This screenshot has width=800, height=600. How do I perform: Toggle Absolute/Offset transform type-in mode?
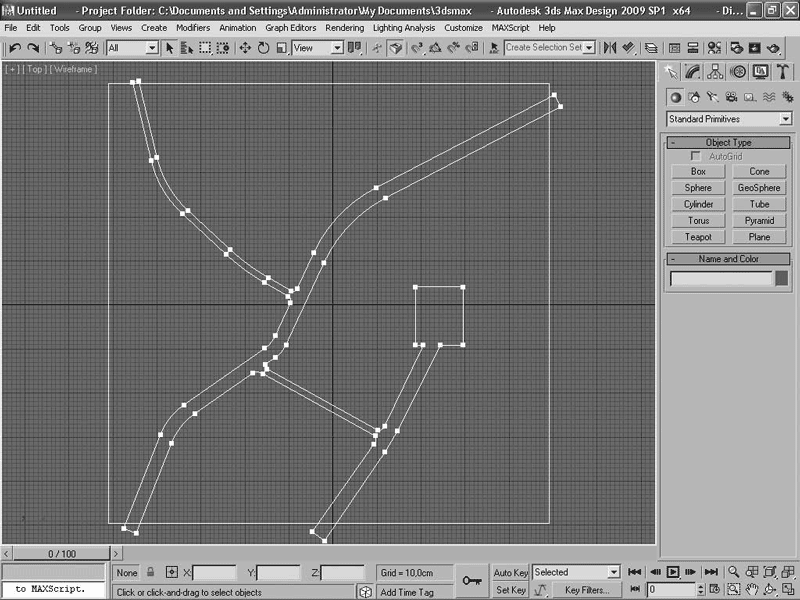click(172, 572)
